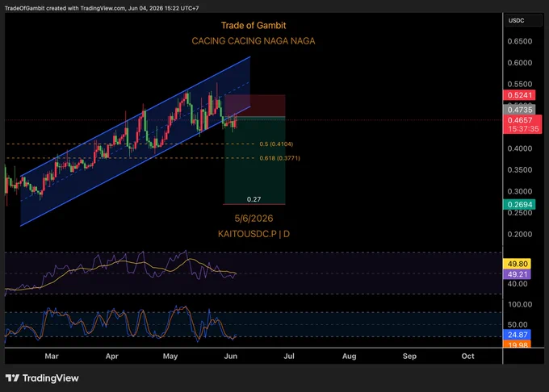Select the 0.27 target label in the position box
This screenshot has height=392, width=549.
point(254,199)
